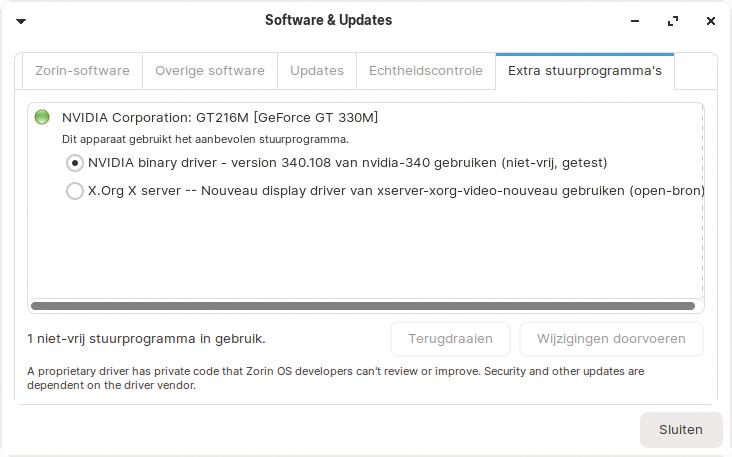Select the NVIDIA binary driver 340.108 option
This screenshot has height=457, width=732.
[x=75, y=163]
